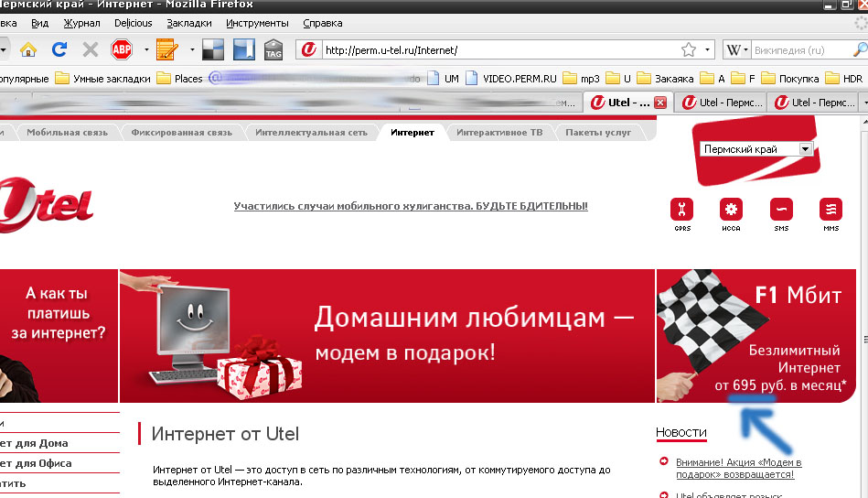
Task: Expand the notepad icon dropdown arrow
Action: (192, 49)
